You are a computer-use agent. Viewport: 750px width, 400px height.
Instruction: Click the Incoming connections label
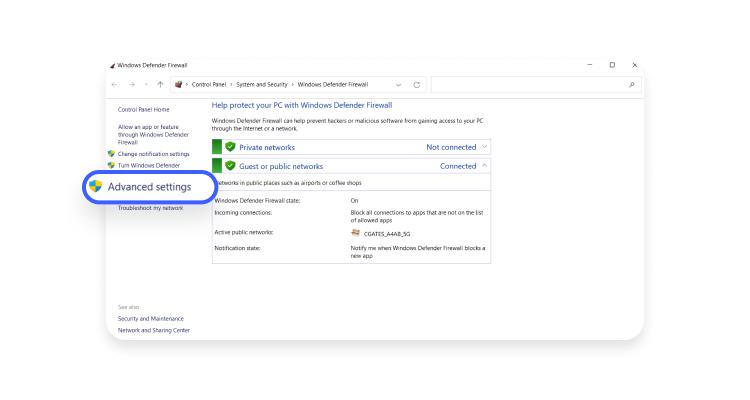(243, 212)
